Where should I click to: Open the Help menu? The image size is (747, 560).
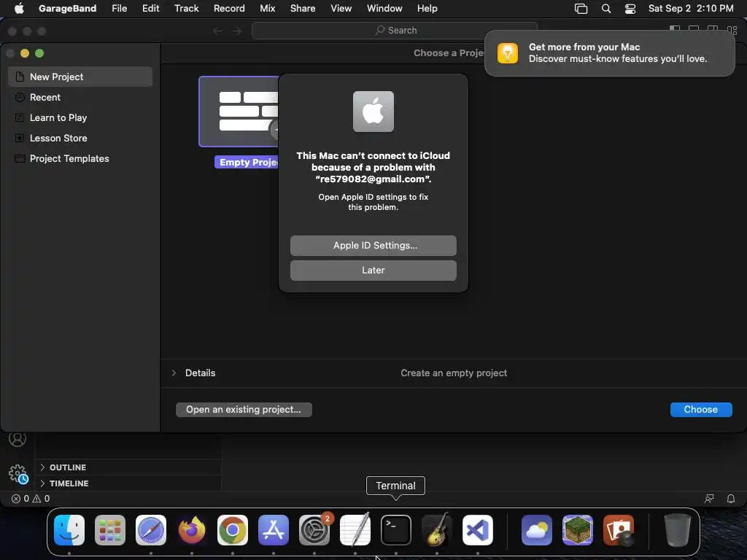[427, 8]
